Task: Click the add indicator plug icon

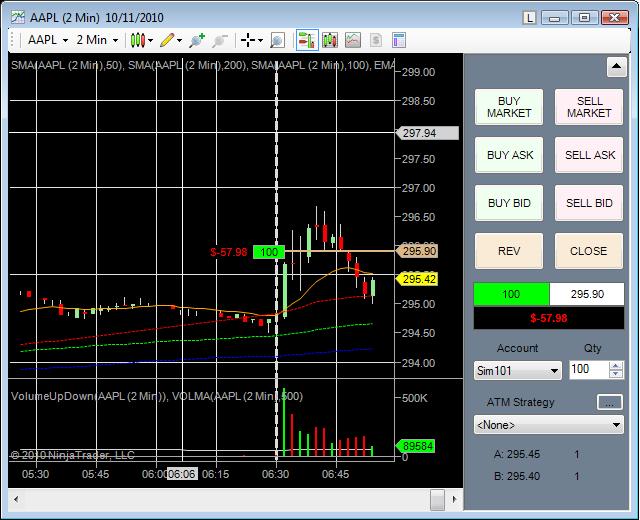Action: click(x=197, y=40)
